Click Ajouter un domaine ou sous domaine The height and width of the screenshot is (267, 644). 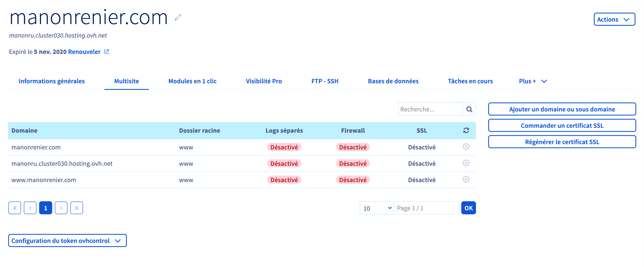pyautogui.click(x=562, y=109)
